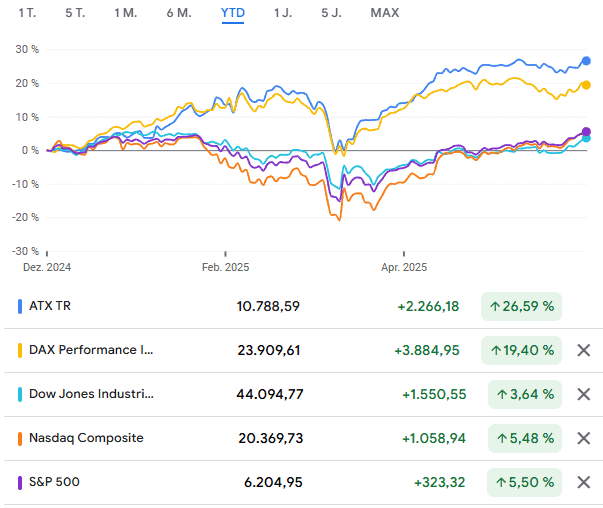Click the 26,59 % change badge
The height and width of the screenshot is (508, 603).
point(521,306)
